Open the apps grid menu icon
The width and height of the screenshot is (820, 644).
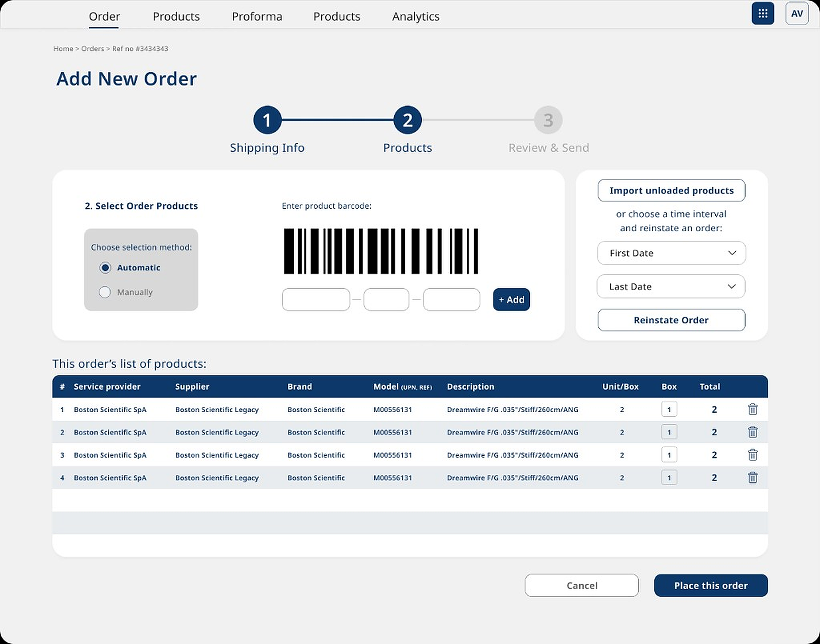[763, 14]
